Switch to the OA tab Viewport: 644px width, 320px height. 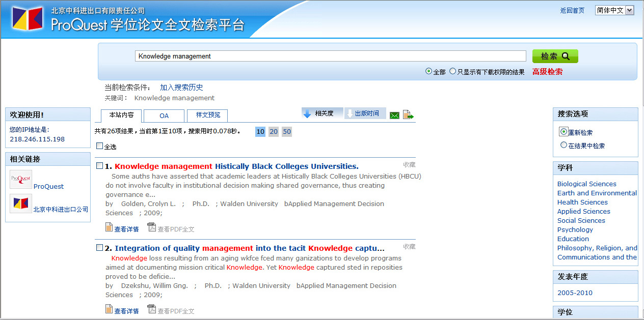point(164,115)
